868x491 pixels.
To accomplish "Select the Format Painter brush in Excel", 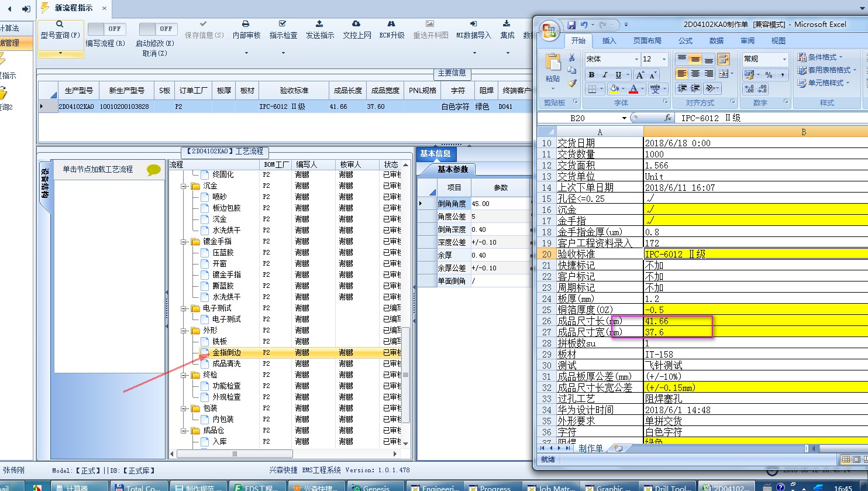I will 571,83.
